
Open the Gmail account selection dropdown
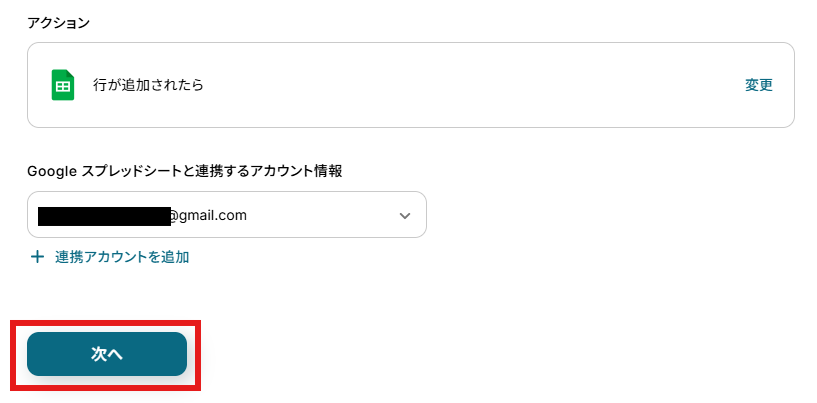tap(227, 215)
